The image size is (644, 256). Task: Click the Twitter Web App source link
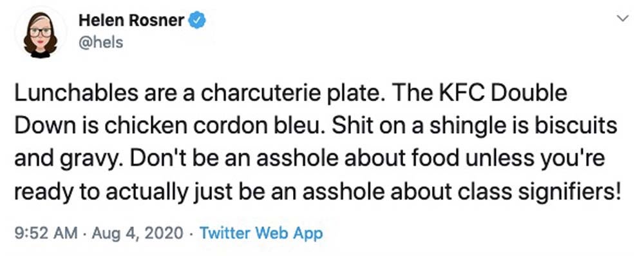tap(261, 233)
